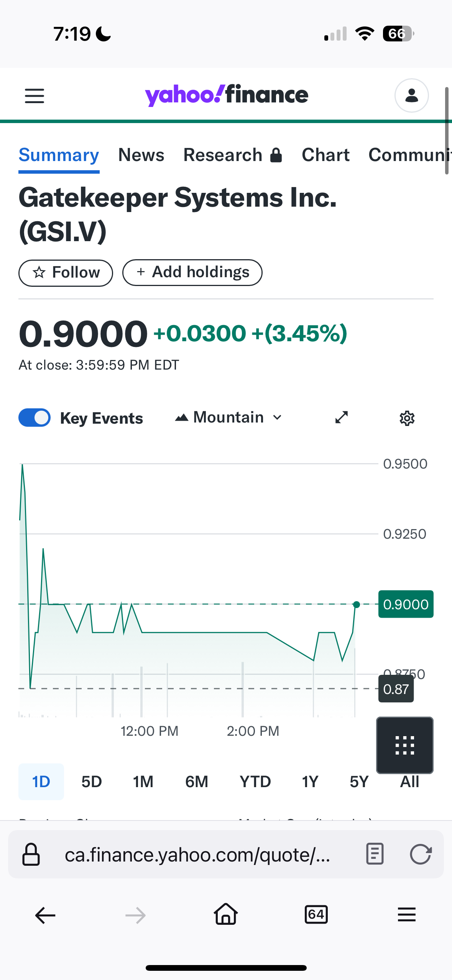The width and height of the screenshot is (452, 980).
Task: Click the 12:00 PM axis label
Action: click(150, 731)
